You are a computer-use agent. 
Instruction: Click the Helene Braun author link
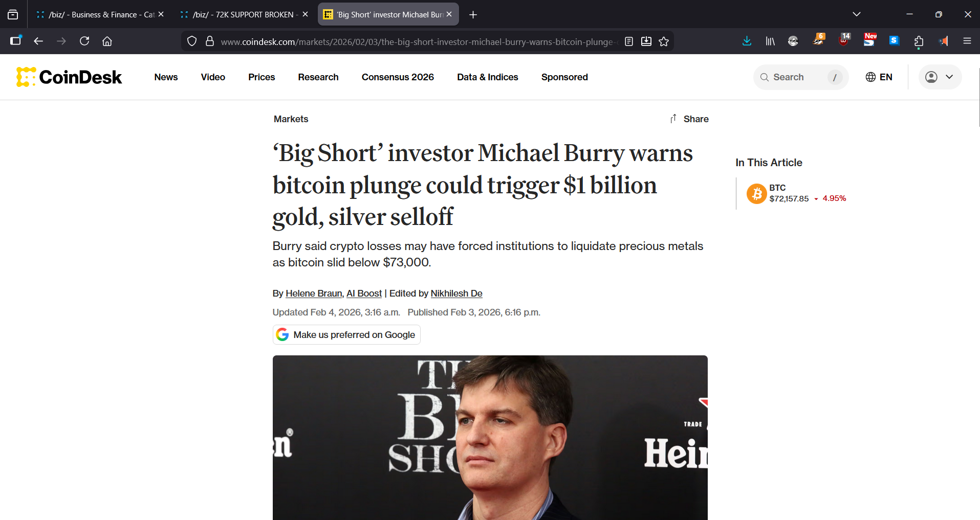(314, 293)
